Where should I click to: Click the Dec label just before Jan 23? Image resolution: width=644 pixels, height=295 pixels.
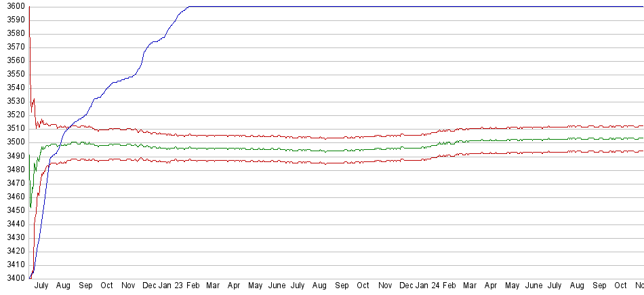point(150,286)
